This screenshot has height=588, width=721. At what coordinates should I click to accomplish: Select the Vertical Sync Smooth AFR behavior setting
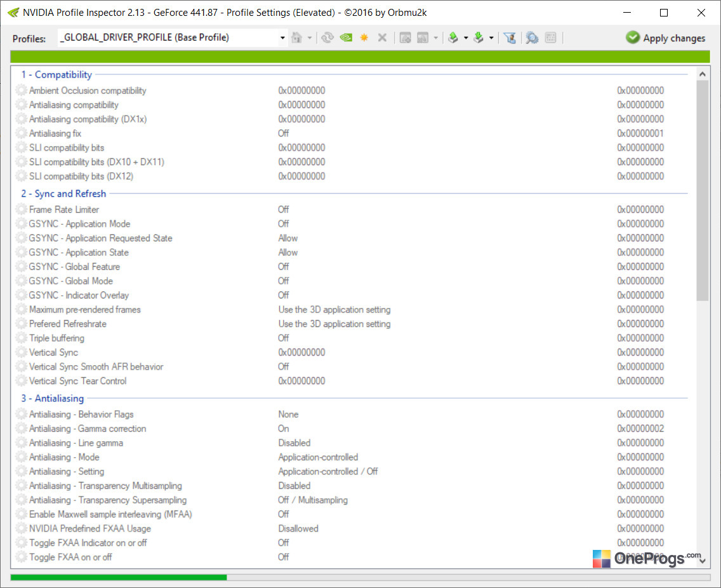96,366
